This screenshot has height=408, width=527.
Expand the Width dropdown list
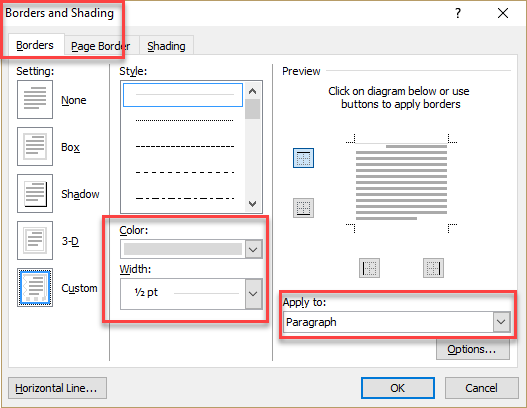(x=253, y=294)
